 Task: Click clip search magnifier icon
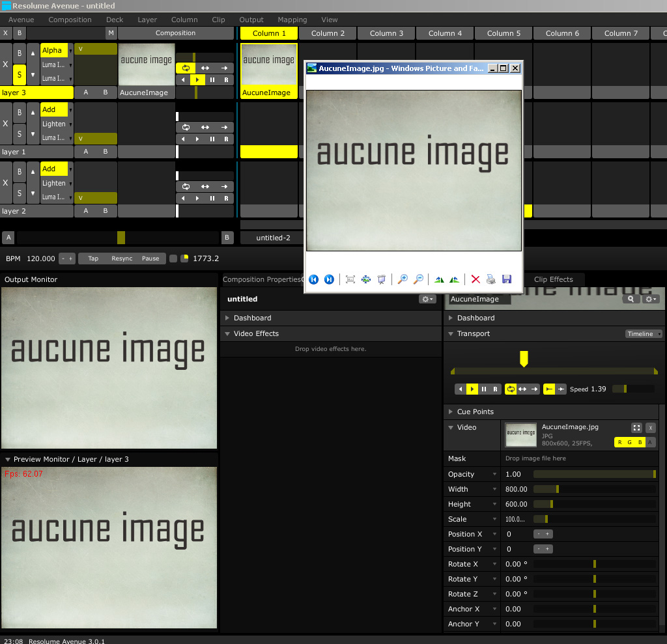click(631, 299)
